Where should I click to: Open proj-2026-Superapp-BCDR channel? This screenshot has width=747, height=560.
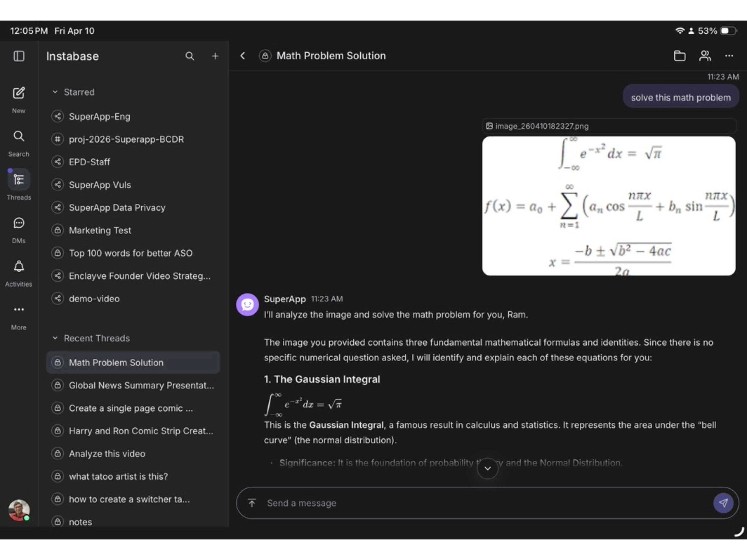coord(133,139)
